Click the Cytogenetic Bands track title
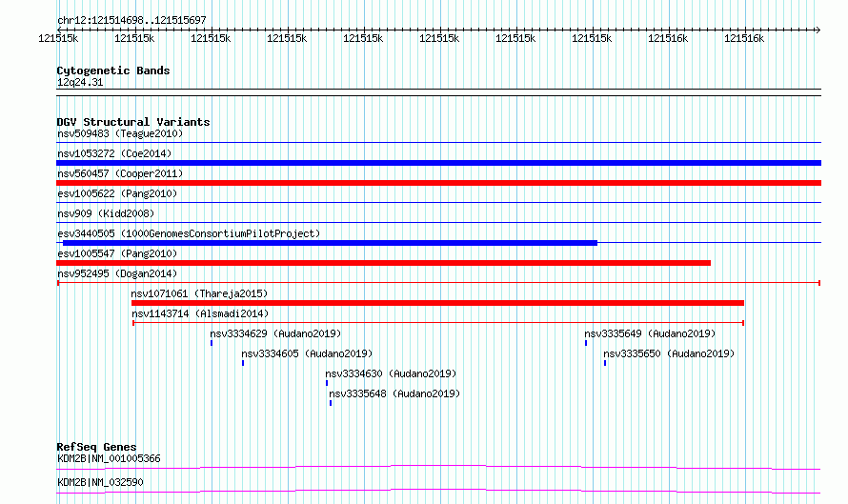 click(x=113, y=71)
